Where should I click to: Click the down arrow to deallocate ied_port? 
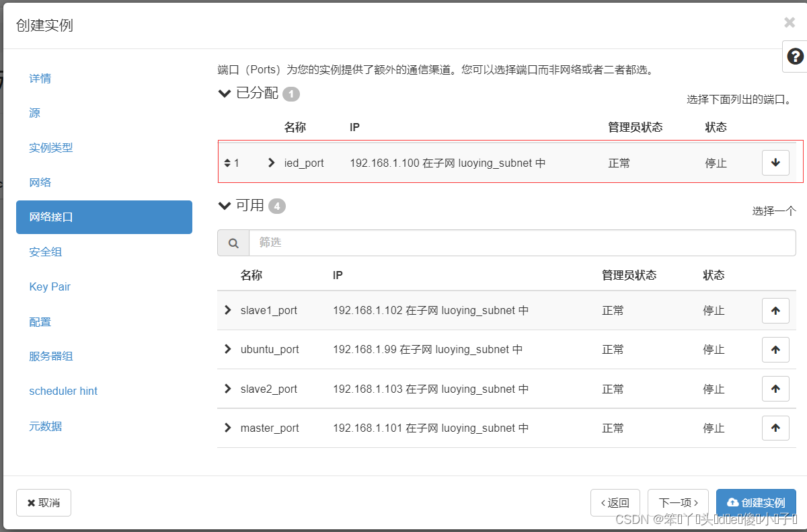pos(775,162)
